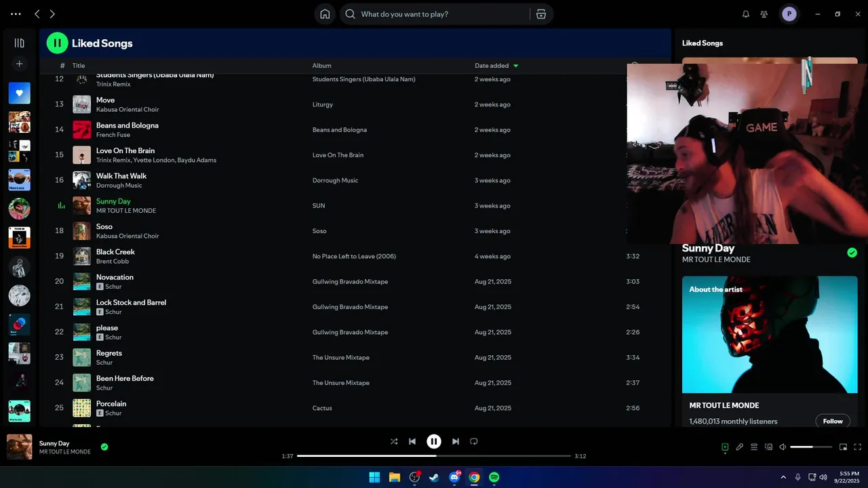Toggle liked checkmark in Now Playing panel
Screen dimensions: 868x488
852,253
